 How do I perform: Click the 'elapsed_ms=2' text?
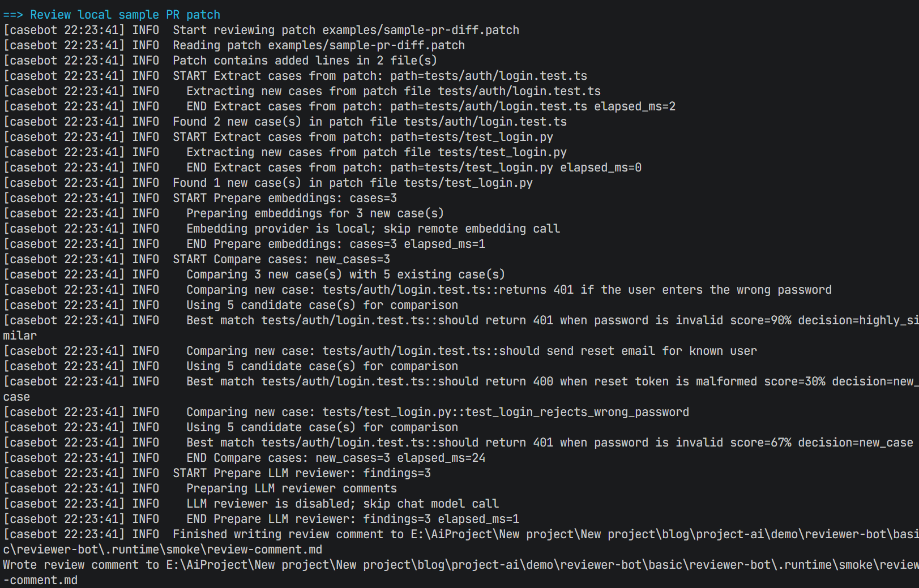tap(635, 106)
